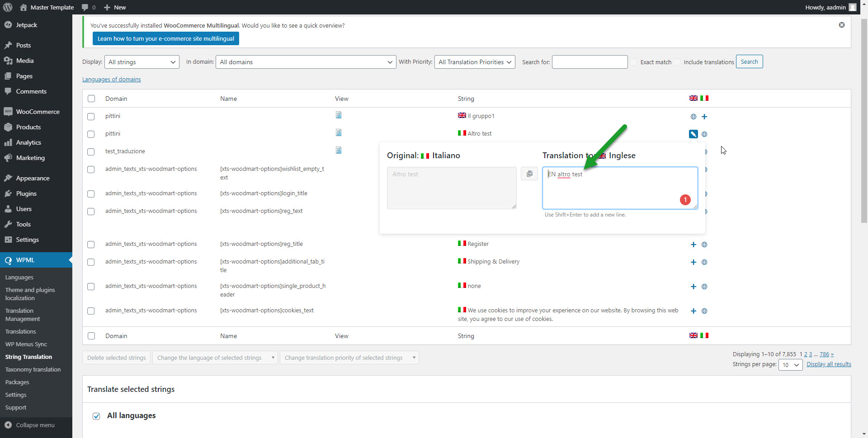
Task: Add translation plus for 'none' string
Action: click(x=693, y=287)
